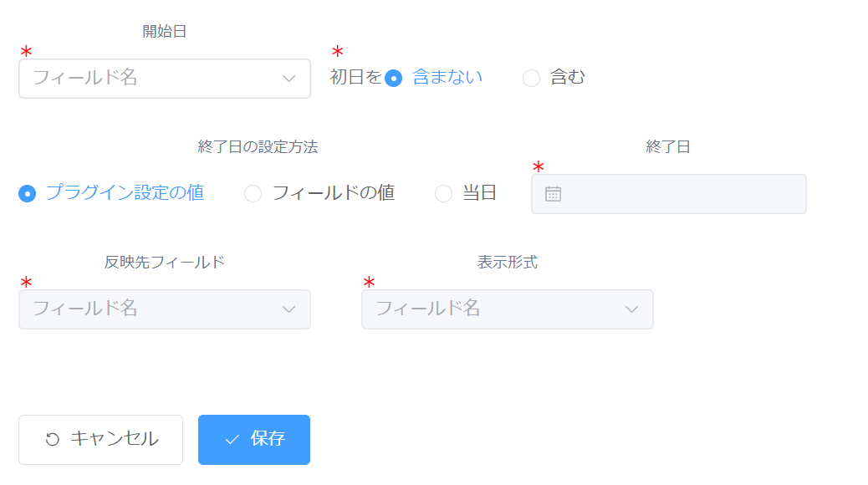The height and width of the screenshot is (485, 868).
Task: Select 含む radio option
Action: 532,78
